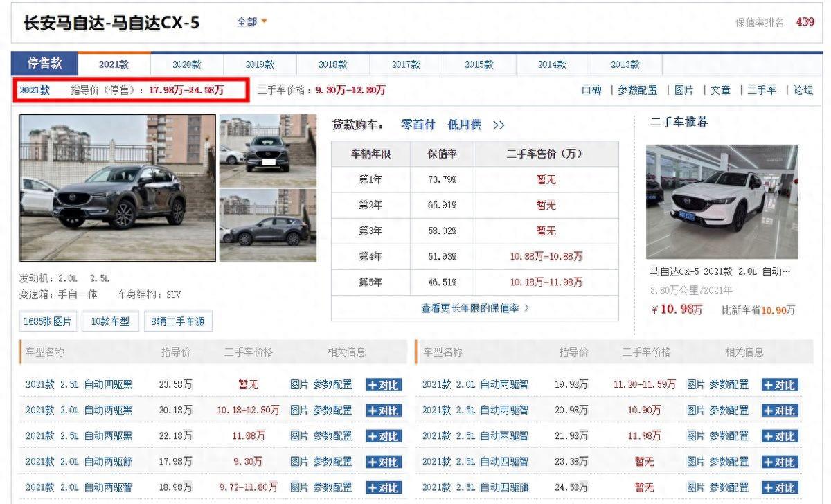Click the double-chevron arrow after 低月供

[499, 125]
